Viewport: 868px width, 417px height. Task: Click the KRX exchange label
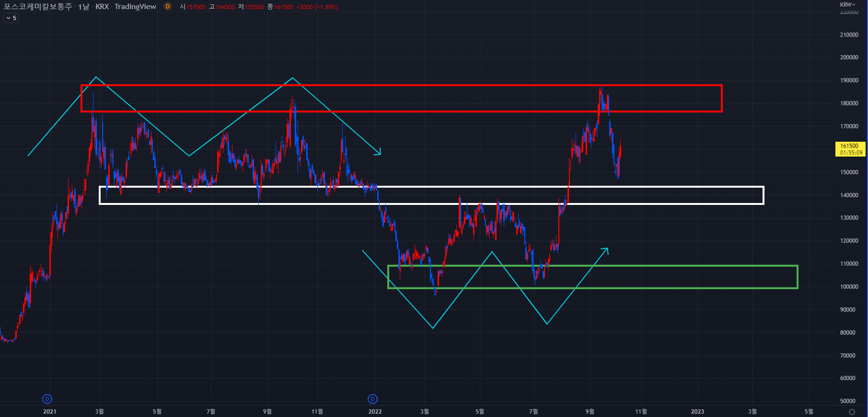point(102,7)
